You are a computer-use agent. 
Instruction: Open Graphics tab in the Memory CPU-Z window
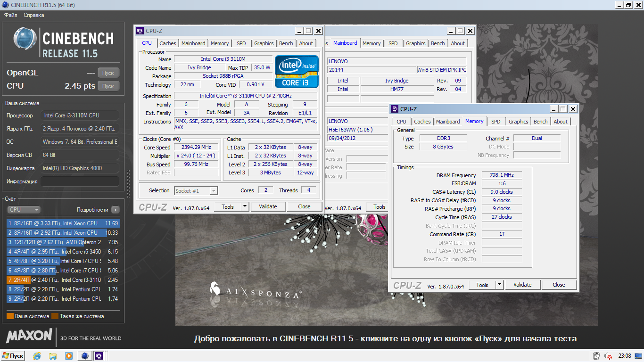(519, 122)
